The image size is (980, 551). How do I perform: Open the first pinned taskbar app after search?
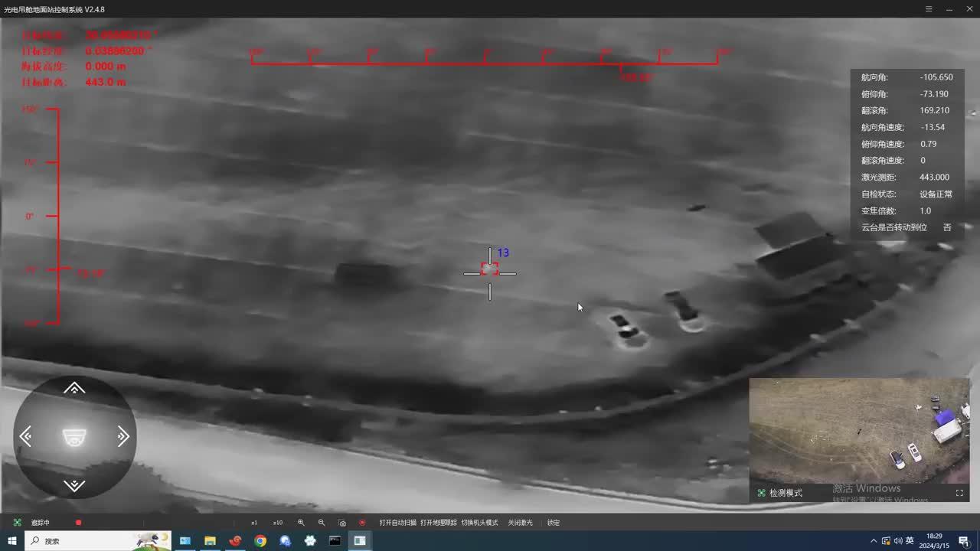(x=185, y=541)
